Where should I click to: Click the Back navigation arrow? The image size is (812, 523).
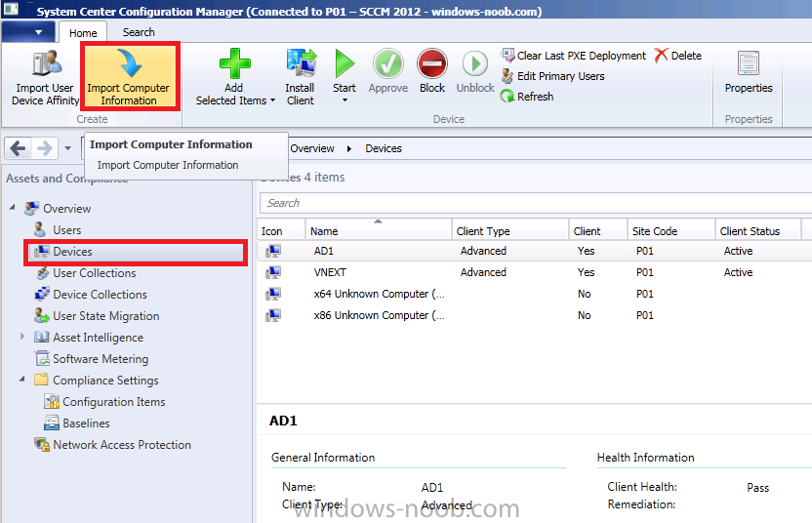pyautogui.click(x=19, y=148)
